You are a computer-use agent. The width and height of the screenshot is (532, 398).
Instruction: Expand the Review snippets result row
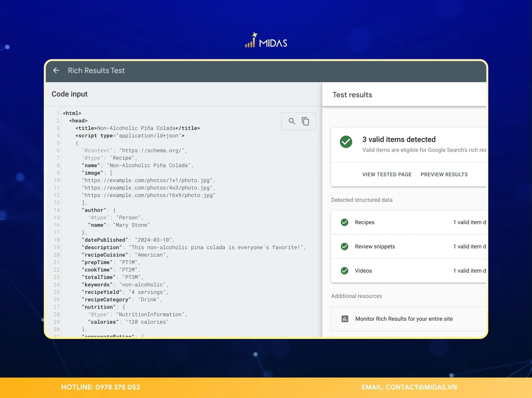(x=409, y=247)
